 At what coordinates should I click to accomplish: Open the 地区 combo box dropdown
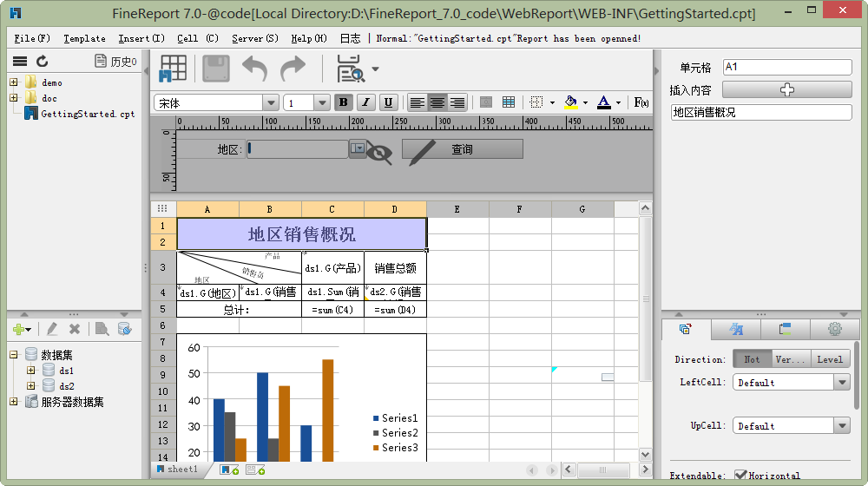358,148
